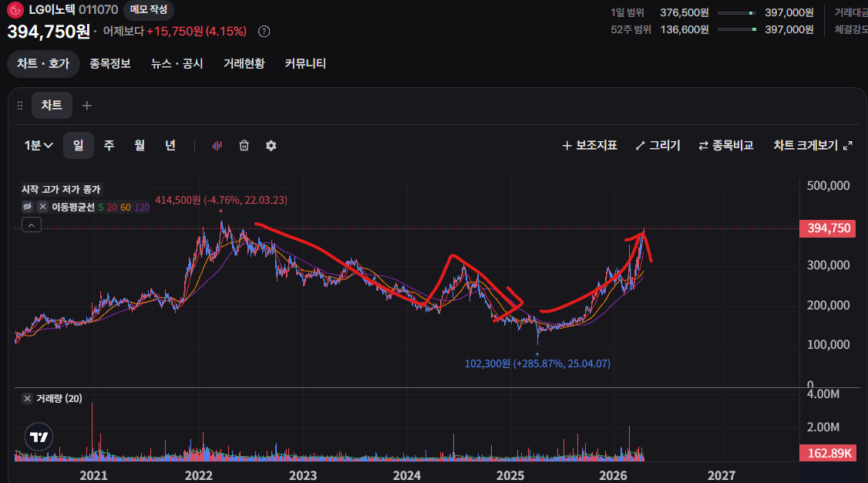
Task: Click the TradingView logo icon
Action: pos(39,437)
